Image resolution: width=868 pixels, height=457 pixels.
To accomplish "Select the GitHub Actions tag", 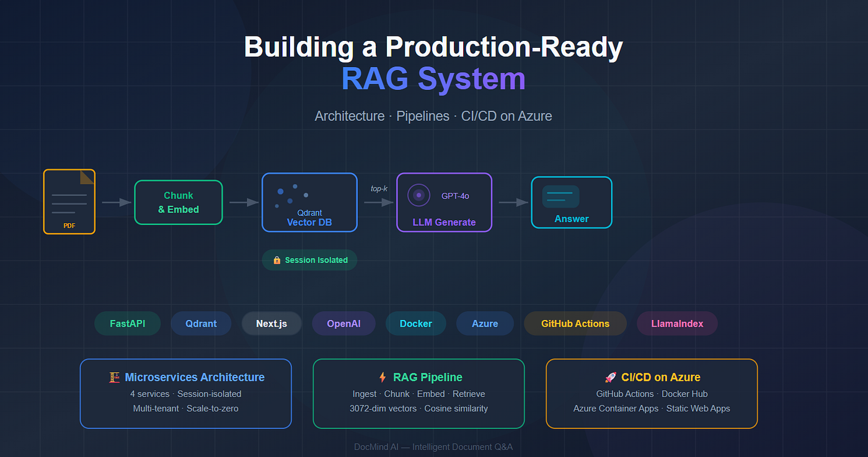I will point(575,324).
